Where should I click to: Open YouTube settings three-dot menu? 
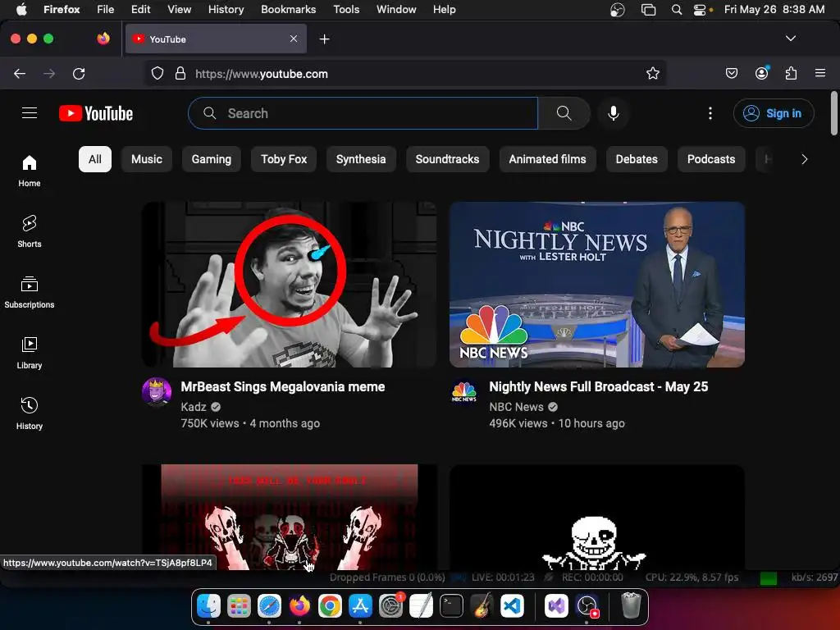tap(710, 113)
